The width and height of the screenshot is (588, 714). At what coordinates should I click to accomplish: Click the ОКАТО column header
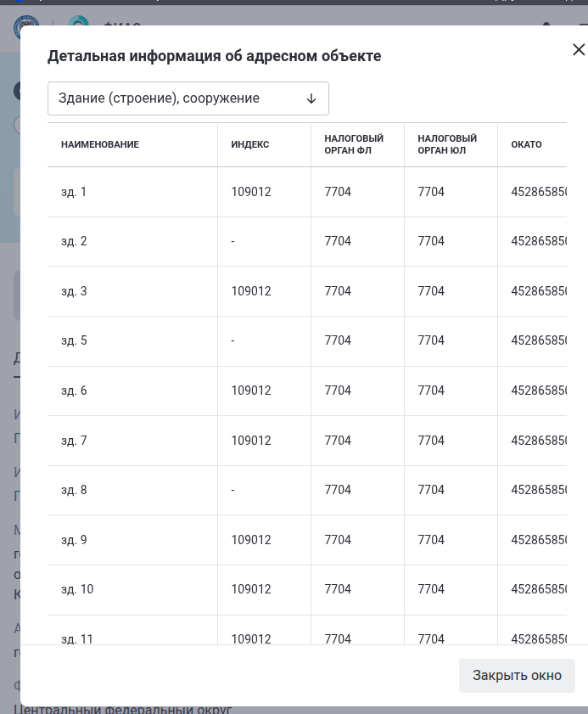pyautogui.click(x=526, y=144)
